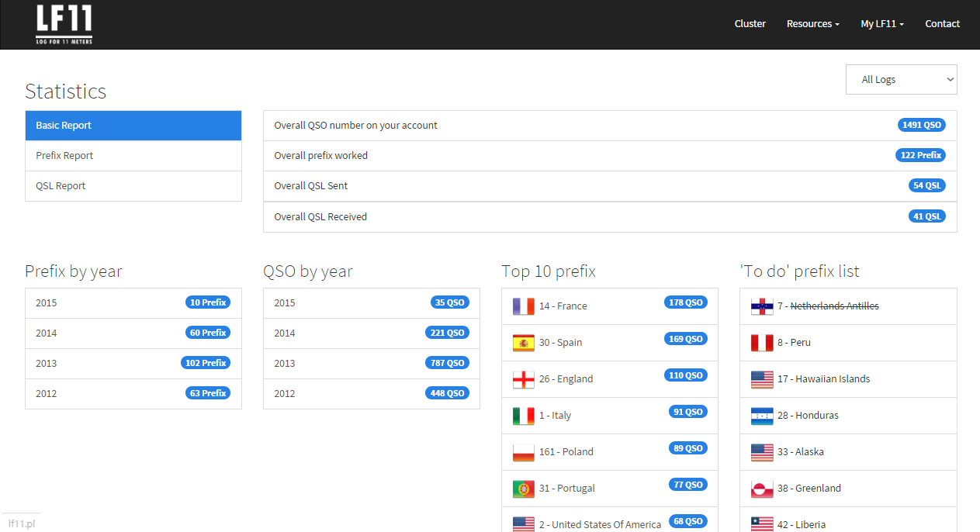The width and height of the screenshot is (980, 532).
Task: Open the All Logs dropdown
Action: click(901, 79)
